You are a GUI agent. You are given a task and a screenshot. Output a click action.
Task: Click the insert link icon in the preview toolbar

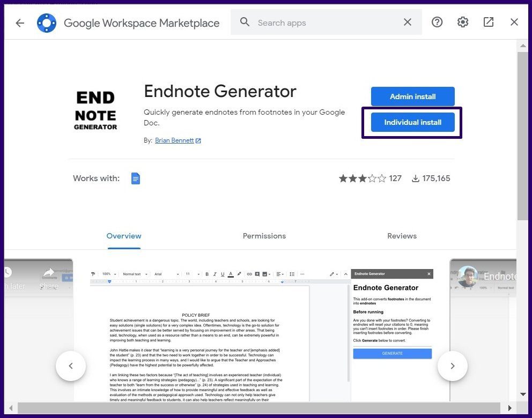click(x=249, y=274)
